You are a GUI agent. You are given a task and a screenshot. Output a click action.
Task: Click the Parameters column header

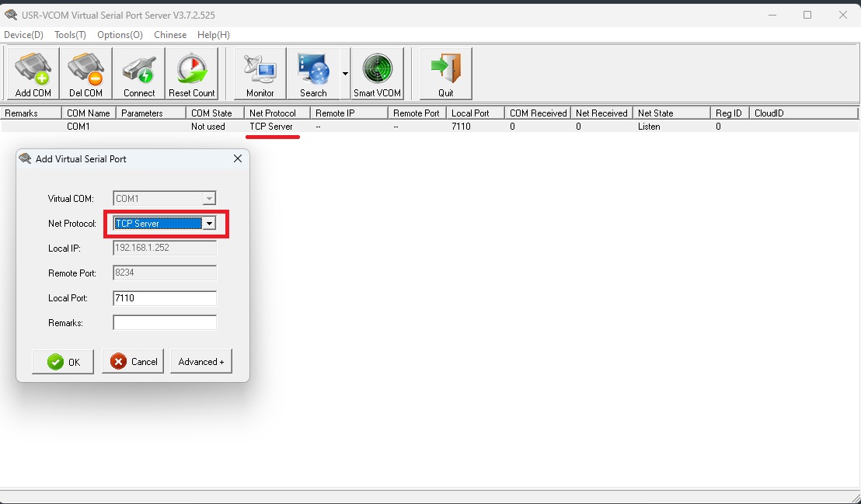pyautogui.click(x=151, y=113)
